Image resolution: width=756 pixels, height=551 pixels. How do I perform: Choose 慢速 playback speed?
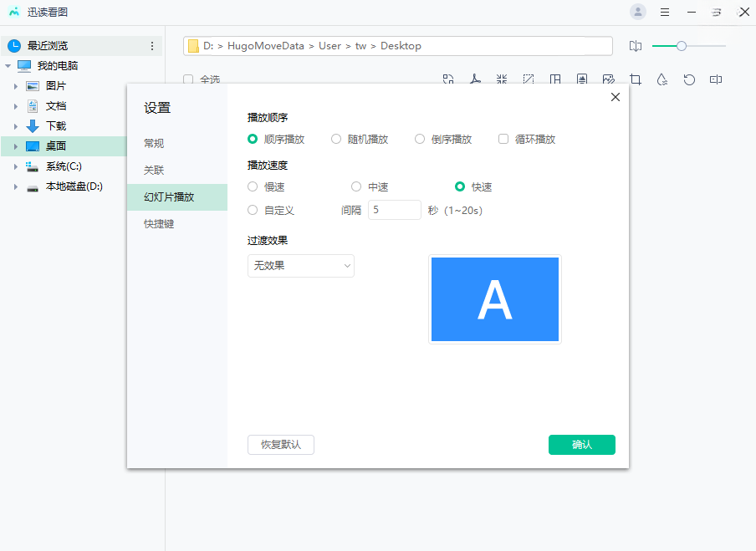[253, 186]
